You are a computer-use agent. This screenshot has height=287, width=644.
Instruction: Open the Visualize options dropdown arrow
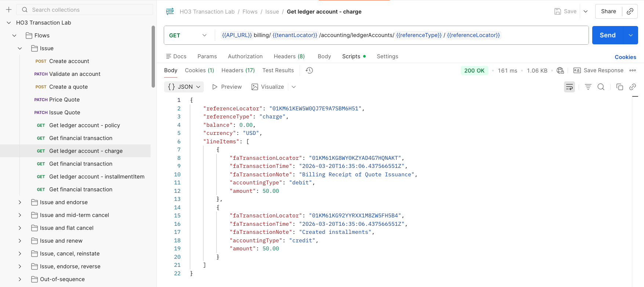click(x=294, y=87)
